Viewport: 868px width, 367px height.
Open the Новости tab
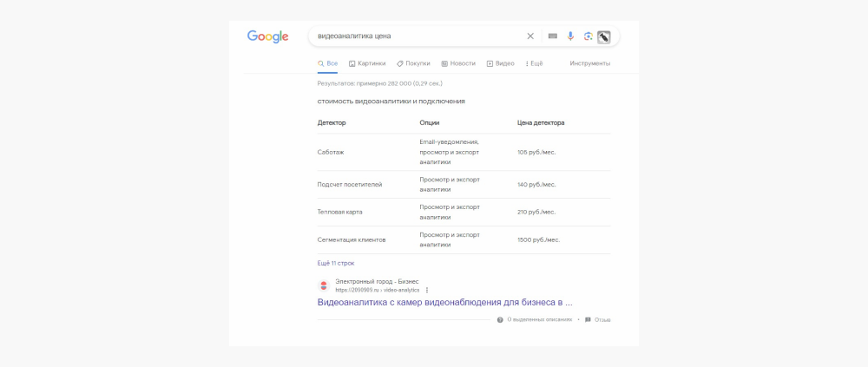[458, 63]
